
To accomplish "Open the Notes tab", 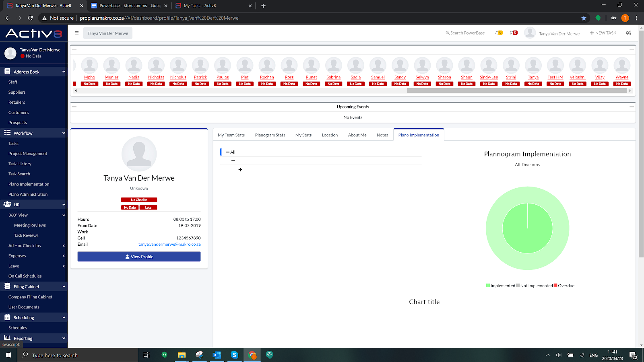I will 382,135.
